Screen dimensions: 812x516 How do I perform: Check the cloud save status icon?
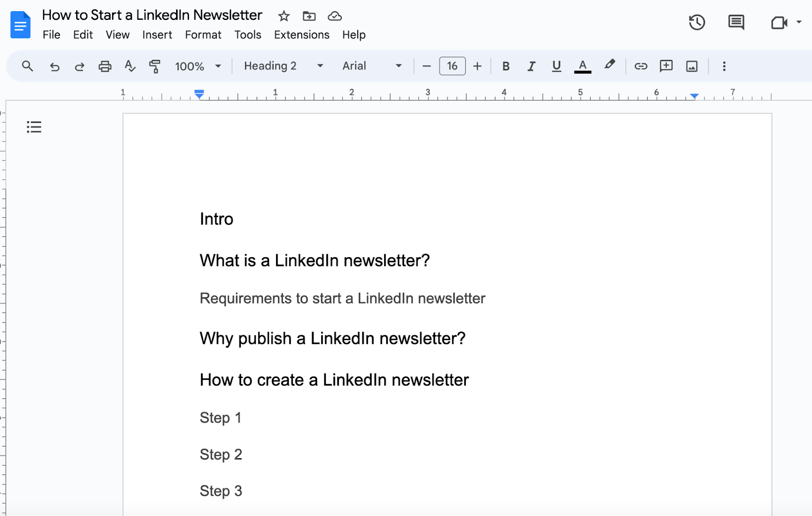coord(334,16)
